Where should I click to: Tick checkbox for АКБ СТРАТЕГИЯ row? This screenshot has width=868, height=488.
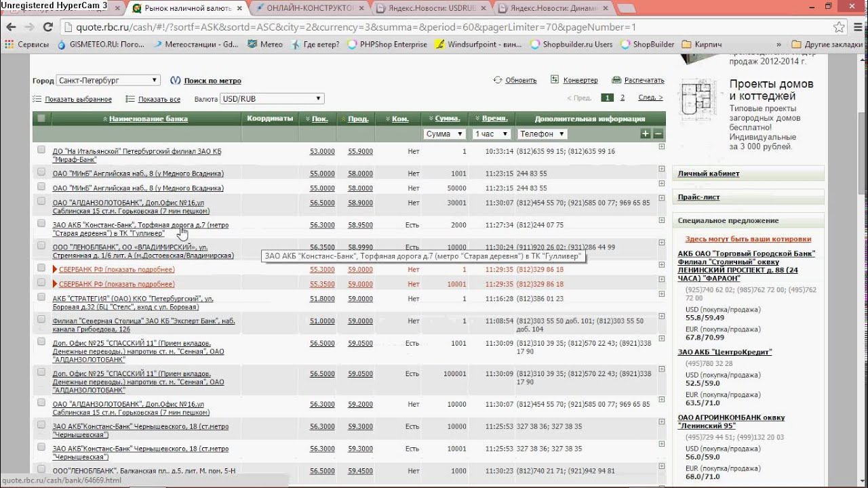41,298
